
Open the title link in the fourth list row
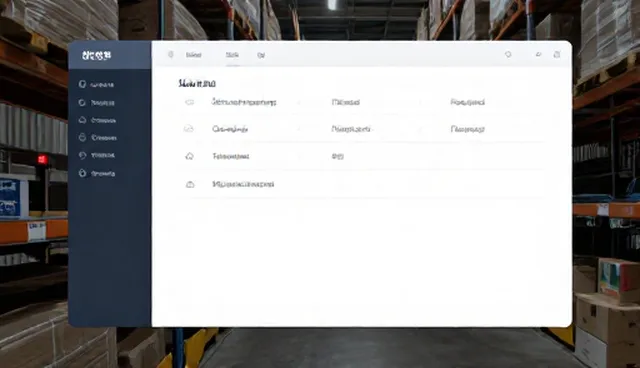pyautogui.click(x=243, y=184)
